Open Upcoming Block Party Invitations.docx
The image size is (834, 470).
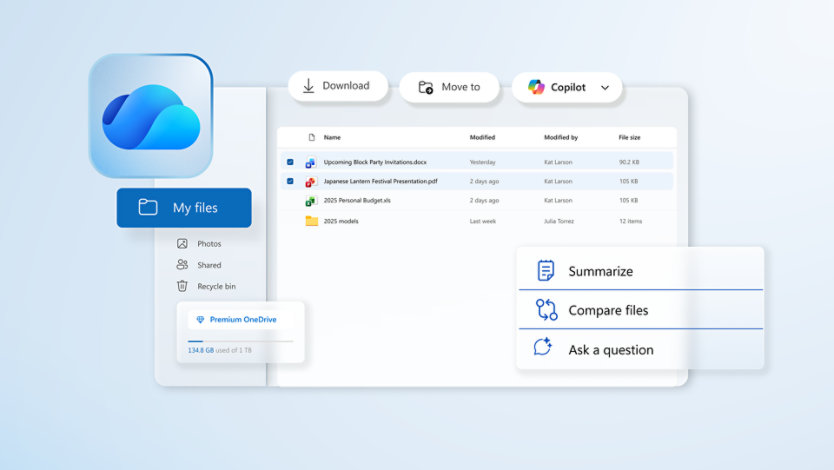[x=375, y=162]
